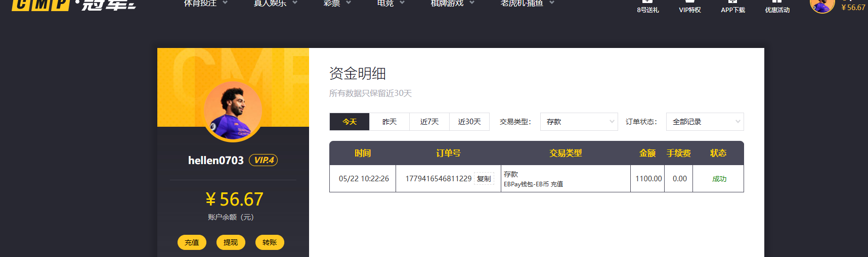
Task: Click the 状态 column header
Action: (718, 153)
